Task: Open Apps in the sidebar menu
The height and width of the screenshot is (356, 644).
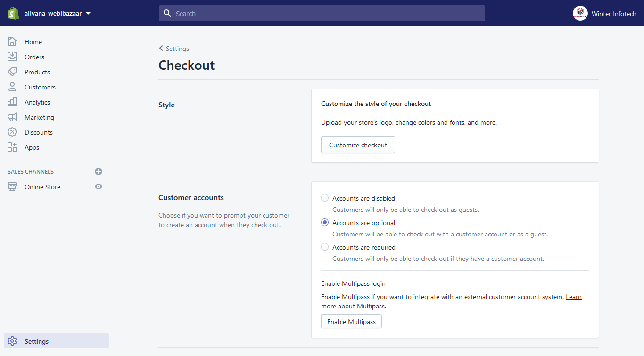Action: coord(32,147)
